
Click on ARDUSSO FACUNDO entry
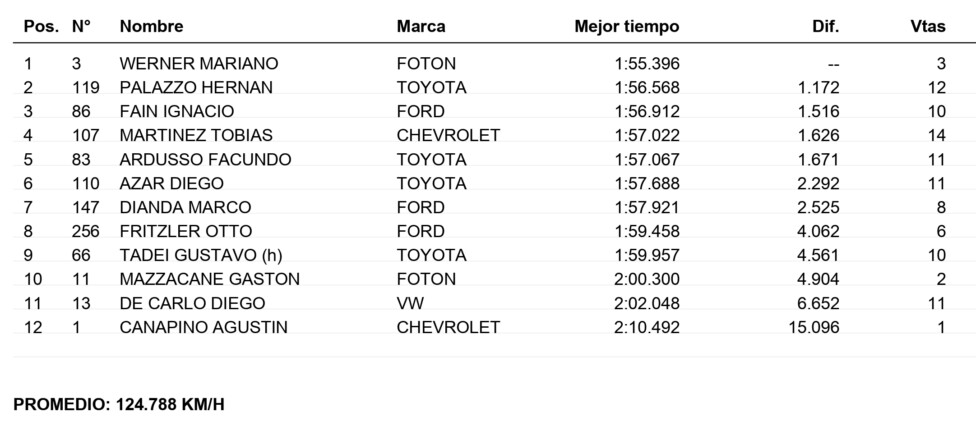[x=205, y=159]
